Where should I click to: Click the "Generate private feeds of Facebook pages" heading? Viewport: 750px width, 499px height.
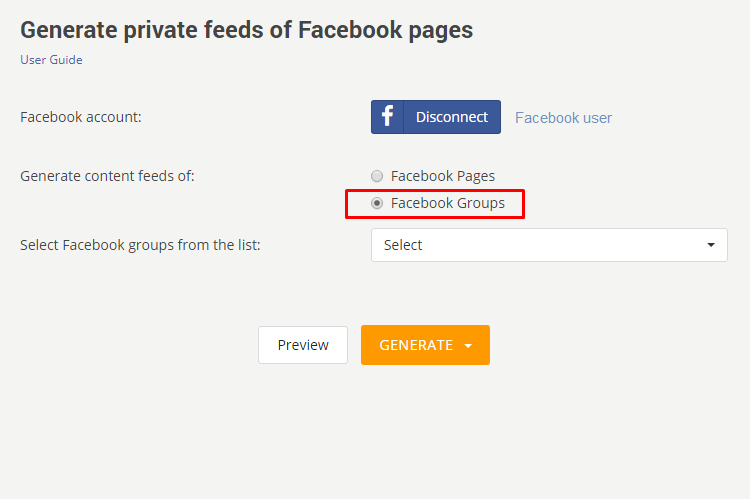246,30
